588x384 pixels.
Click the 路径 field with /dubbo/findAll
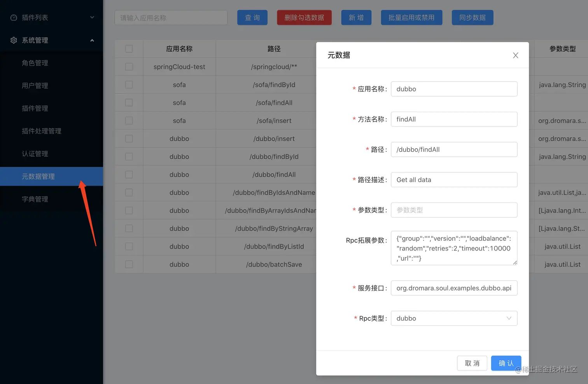tap(454, 149)
